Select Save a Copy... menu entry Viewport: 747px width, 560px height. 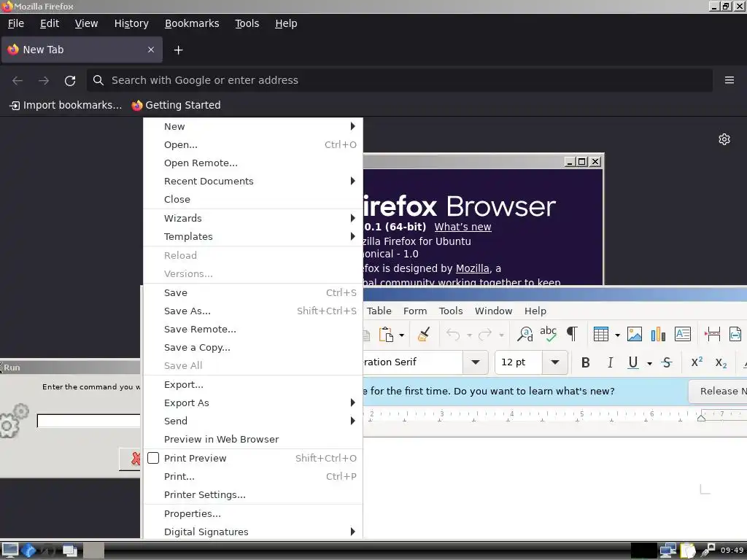click(253, 348)
